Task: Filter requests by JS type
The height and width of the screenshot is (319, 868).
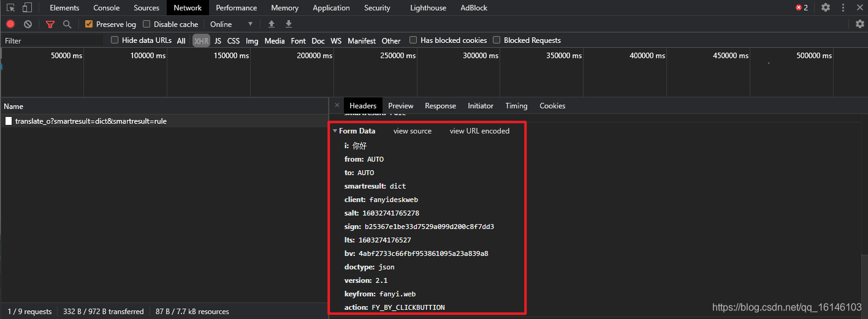Action: point(218,40)
